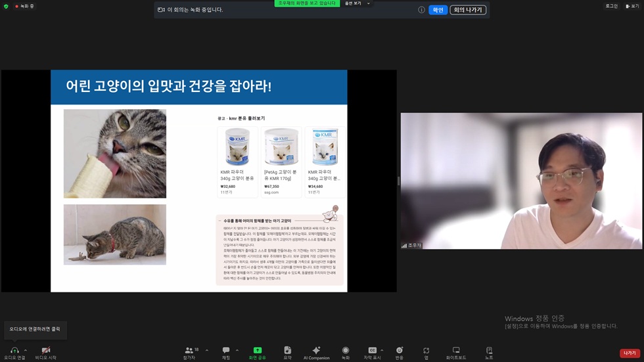The height and width of the screenshot is (362, 644).
Task: Open the reactions (반응) icon
Action: [400, 350]
